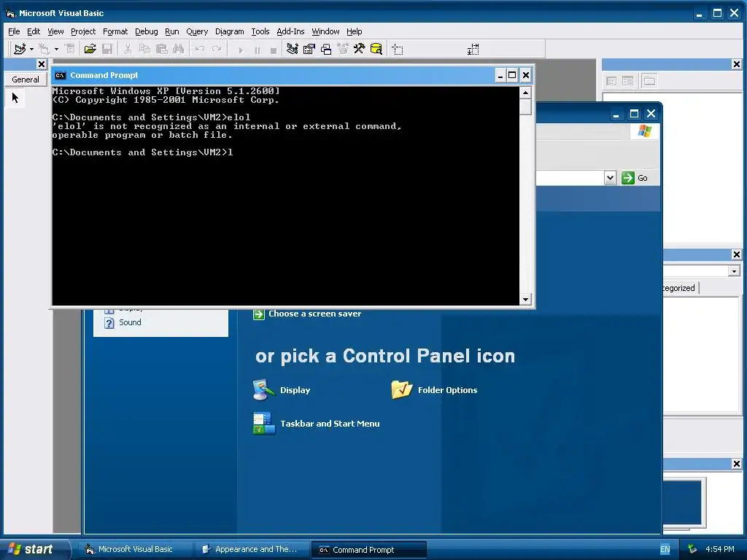
Task: Open the Object Browser toolbar icon
Action: (343, 49)
